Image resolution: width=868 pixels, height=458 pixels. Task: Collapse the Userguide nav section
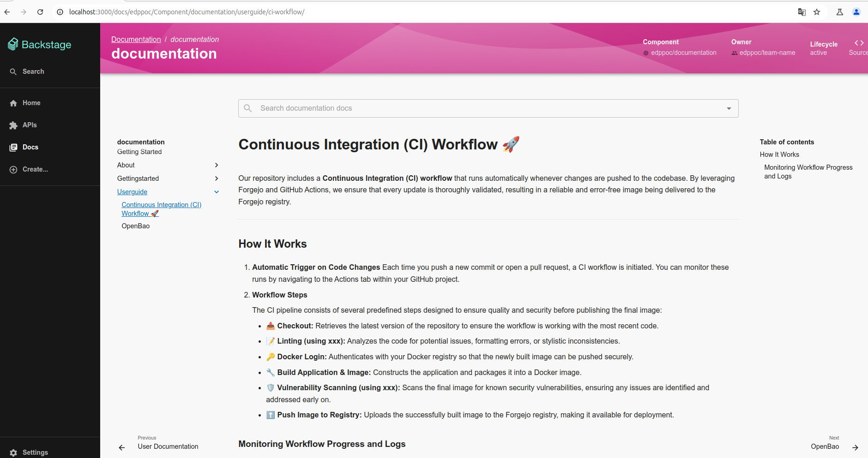[x=217, y=192]
